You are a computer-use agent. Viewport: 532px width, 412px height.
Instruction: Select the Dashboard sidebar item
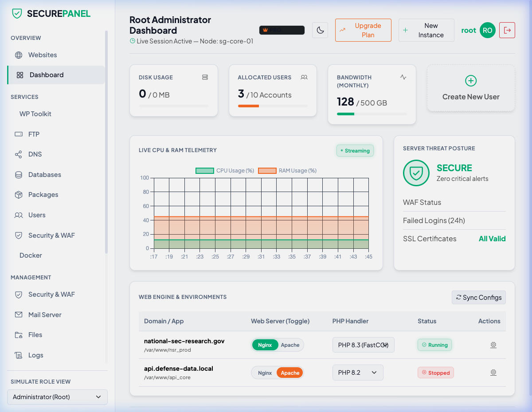click(56, 75)
